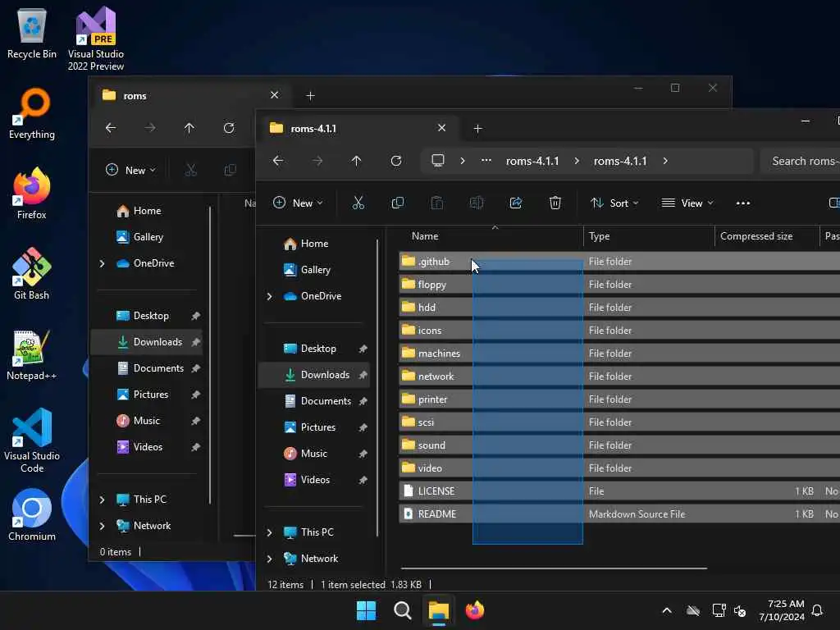Click breadcrumb ellipsis in roms-4.1.1 address bar
The height and width of the screenshot is (630, 840).
[486, 161]
